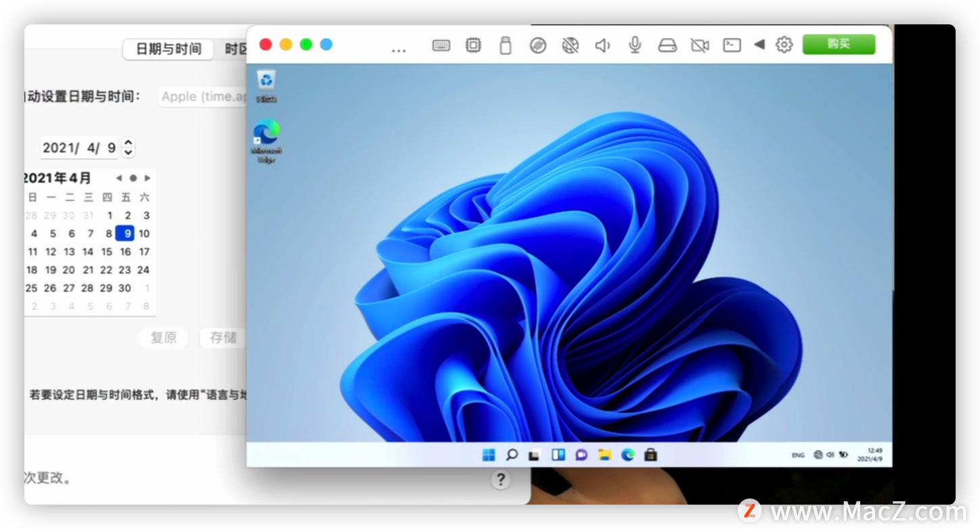Toggle the disabled camera icon in Parallels
980x529 pixels.
coord(700,45)
